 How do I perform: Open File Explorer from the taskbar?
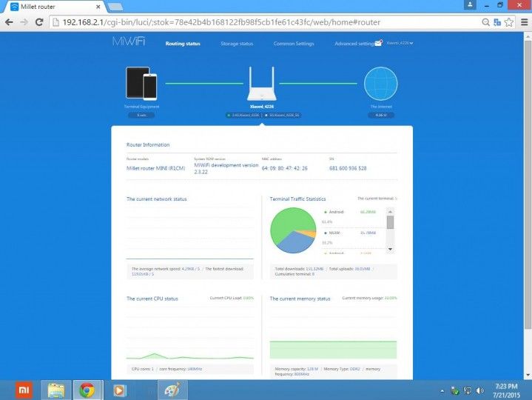point(56,390)
